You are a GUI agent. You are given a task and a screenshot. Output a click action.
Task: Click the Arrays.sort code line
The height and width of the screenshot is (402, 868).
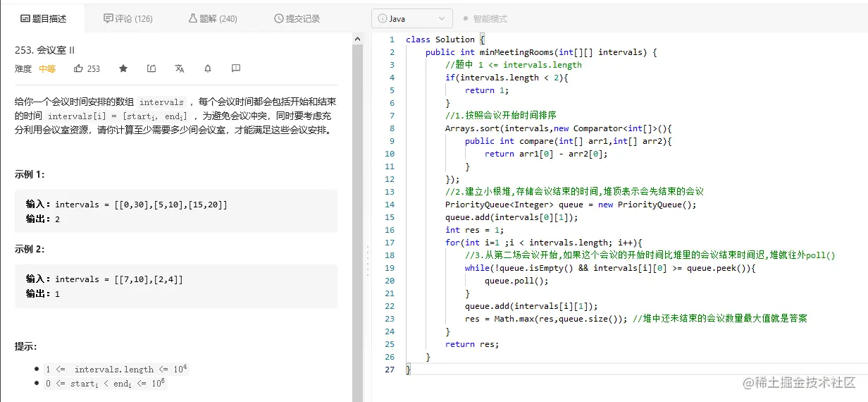[559, 128]
